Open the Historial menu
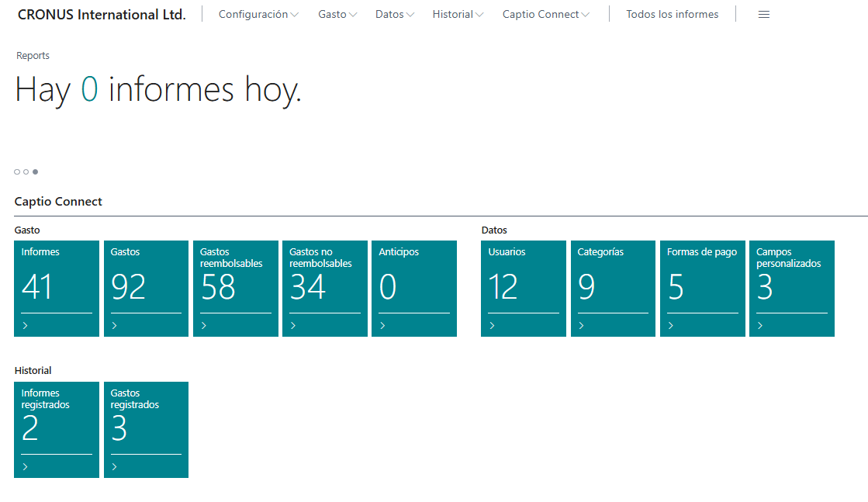The height and width of the screenshot is (502, 868). click(458, 15)
